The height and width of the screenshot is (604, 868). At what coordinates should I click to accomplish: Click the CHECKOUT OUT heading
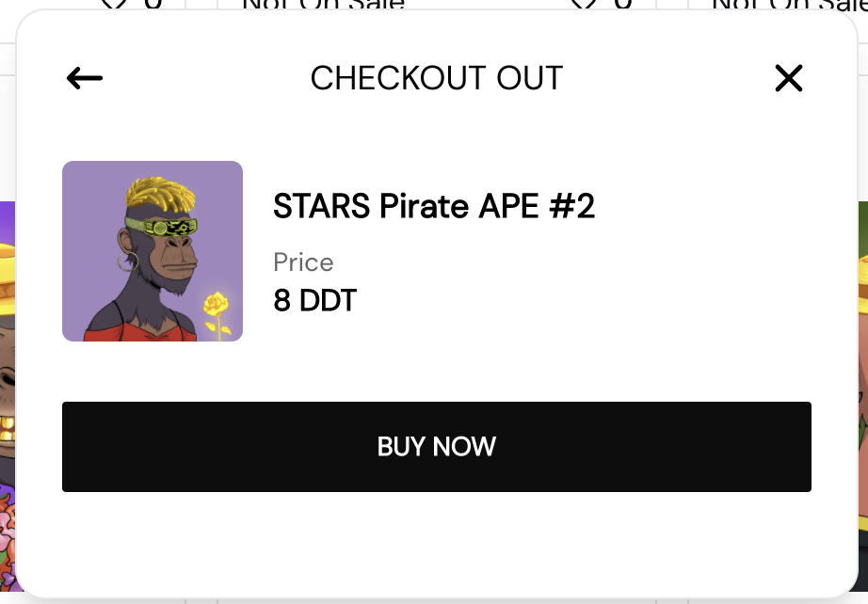436,78
